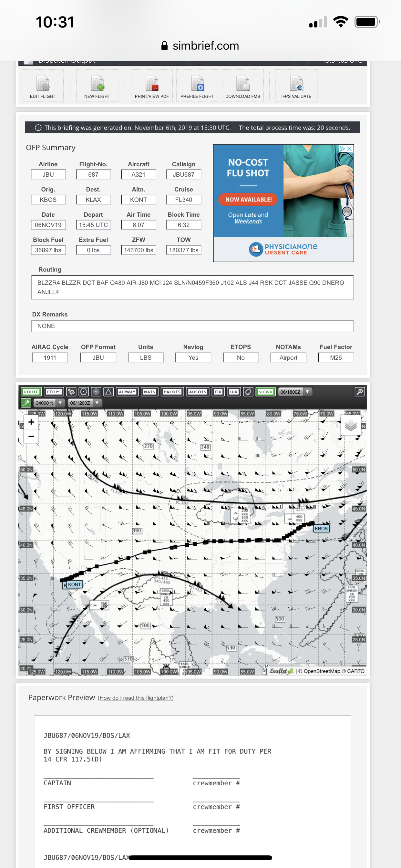Toggle the PACOTS tracks overlay
The image size is (401, 868).
(x=172, y=392)
